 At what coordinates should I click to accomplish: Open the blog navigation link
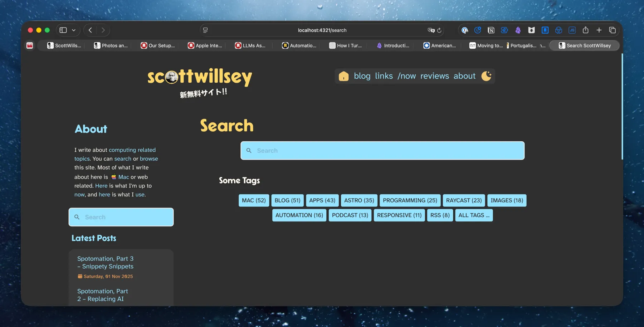[x=362, y=76]
